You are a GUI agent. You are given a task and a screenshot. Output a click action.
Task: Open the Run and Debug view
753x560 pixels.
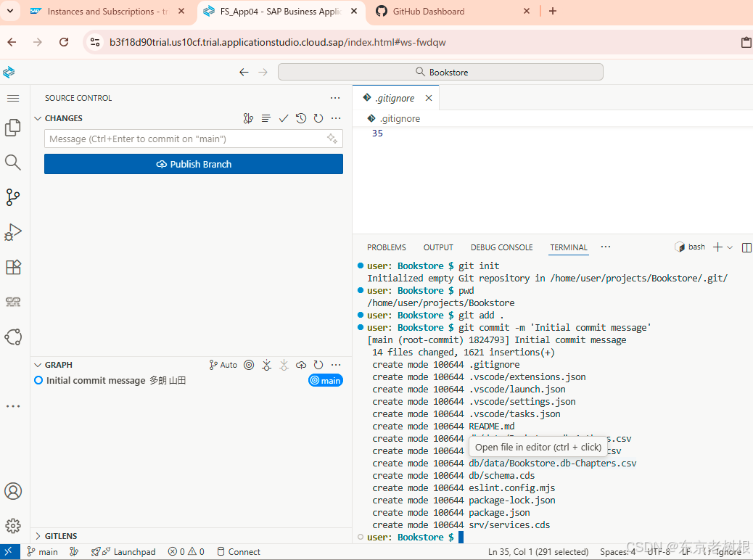point(13,232)
